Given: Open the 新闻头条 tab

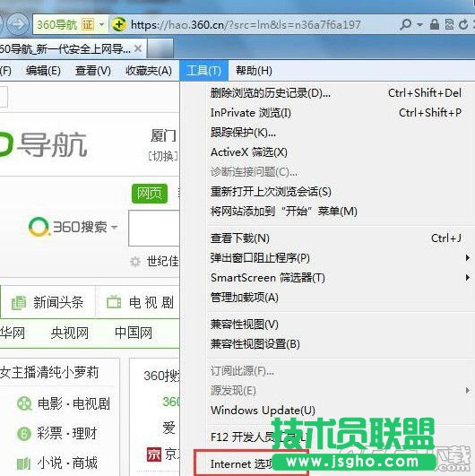Looking at the screenshot, I should click(47, 303).
